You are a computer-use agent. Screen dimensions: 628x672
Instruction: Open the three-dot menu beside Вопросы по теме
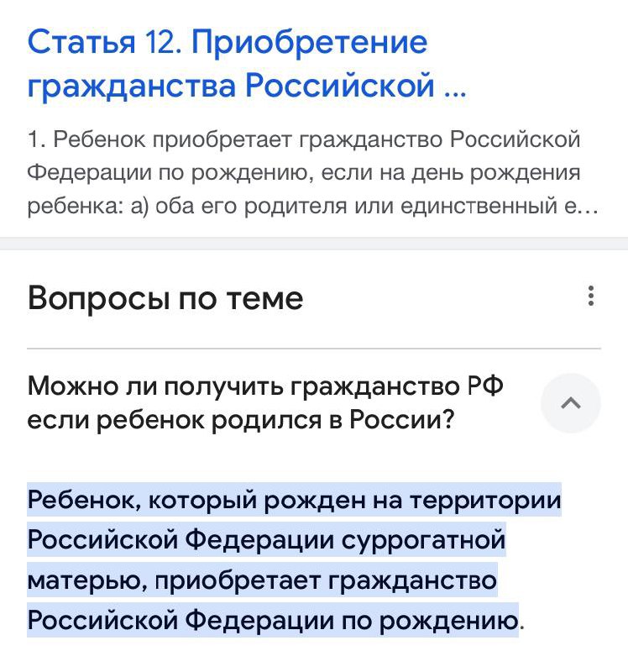point(592,296)
